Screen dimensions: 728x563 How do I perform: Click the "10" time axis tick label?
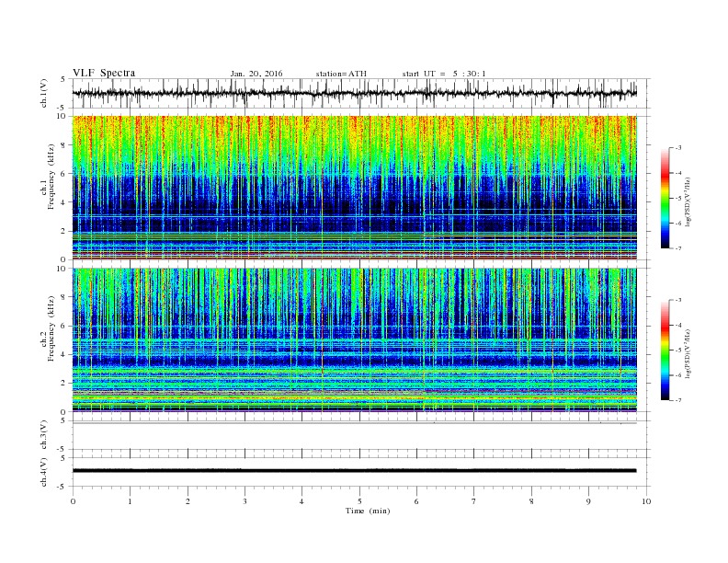pos(646,501)
